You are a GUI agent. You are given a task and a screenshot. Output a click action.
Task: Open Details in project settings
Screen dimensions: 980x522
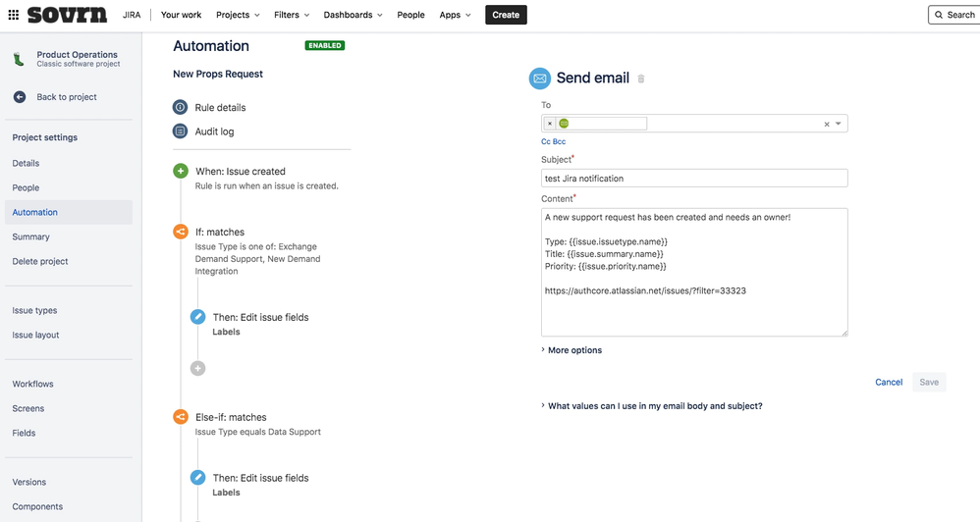(26, 163)
